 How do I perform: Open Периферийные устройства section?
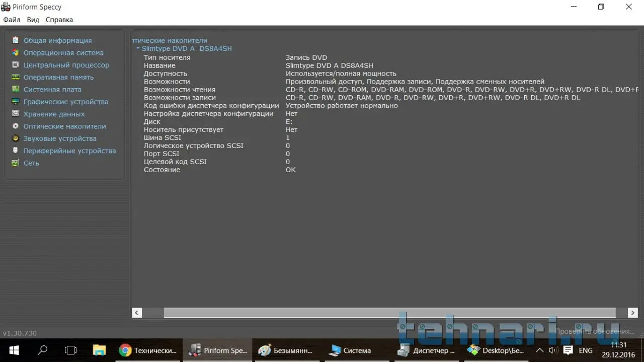pyautogui.click(x=69, y=151)
